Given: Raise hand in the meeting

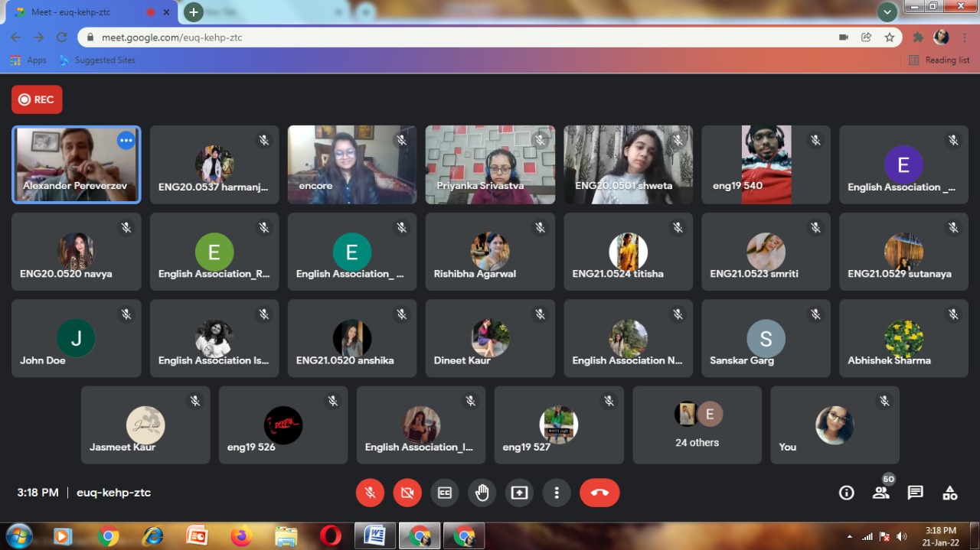Looking at the screenshot, I should [482, 493].
